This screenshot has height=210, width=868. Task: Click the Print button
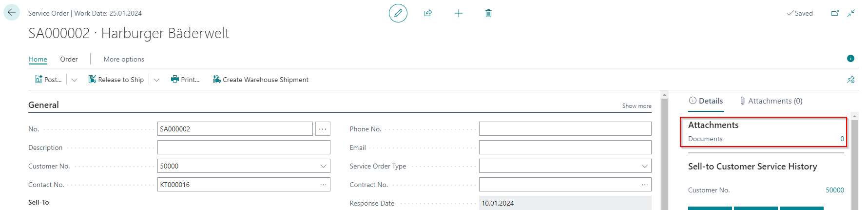point(185,80)
